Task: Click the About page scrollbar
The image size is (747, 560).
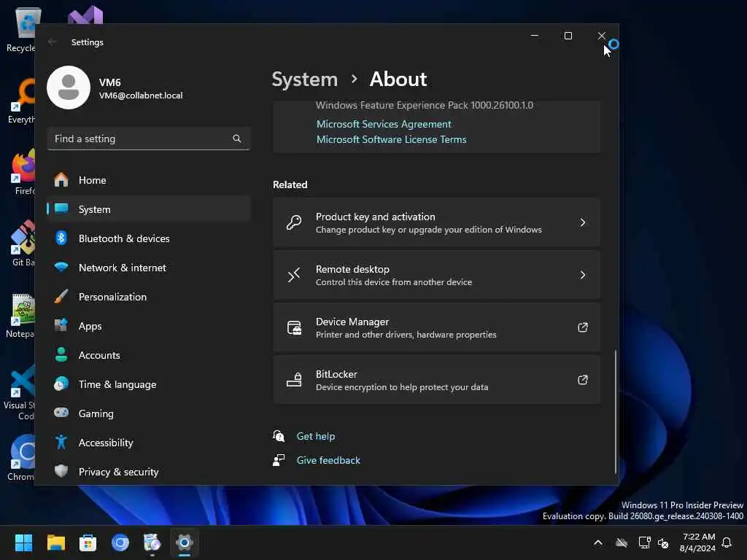Action: pyautogui.click(x=615, y=411)
